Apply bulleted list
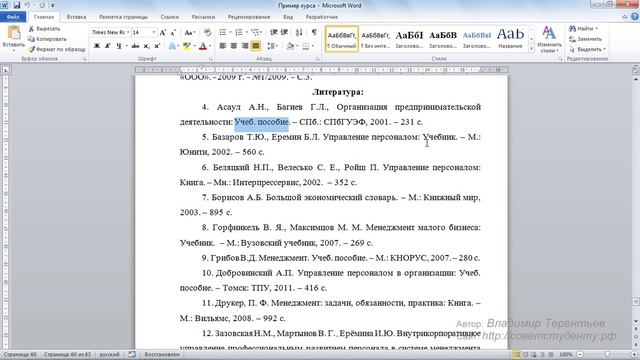The image size is (640, 360). (x=222, y=32)
